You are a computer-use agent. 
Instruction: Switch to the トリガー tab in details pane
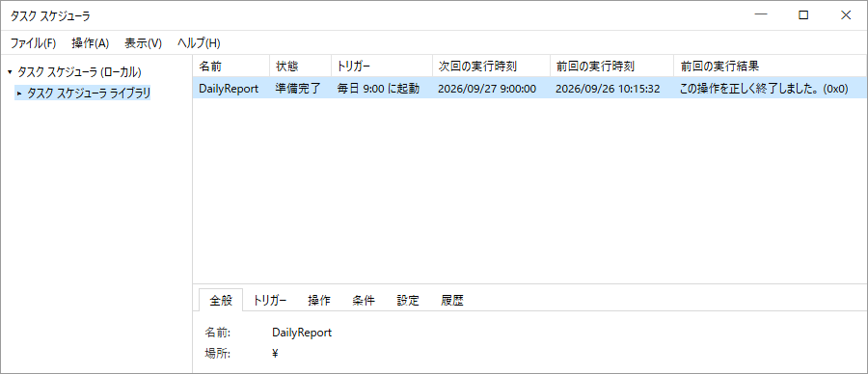270,301
